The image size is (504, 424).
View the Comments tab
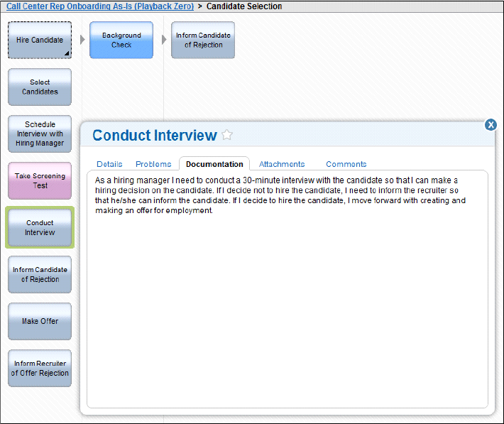[x=346, y=164]
